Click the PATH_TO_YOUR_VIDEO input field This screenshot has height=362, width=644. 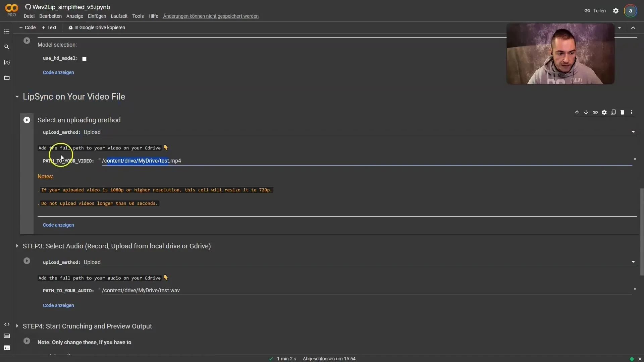click(x=367, y=161)
